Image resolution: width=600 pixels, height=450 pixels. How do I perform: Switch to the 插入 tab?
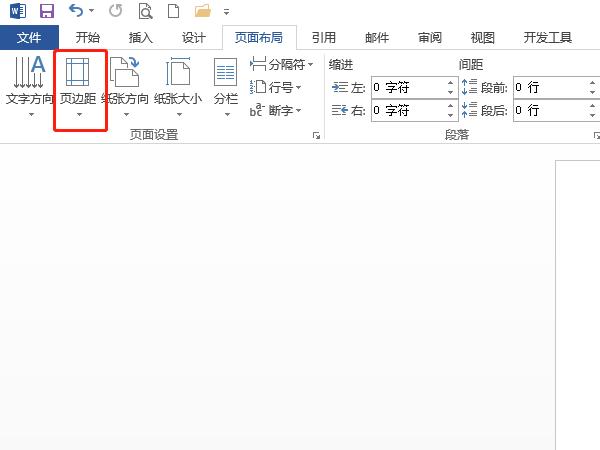click(141, 38)
